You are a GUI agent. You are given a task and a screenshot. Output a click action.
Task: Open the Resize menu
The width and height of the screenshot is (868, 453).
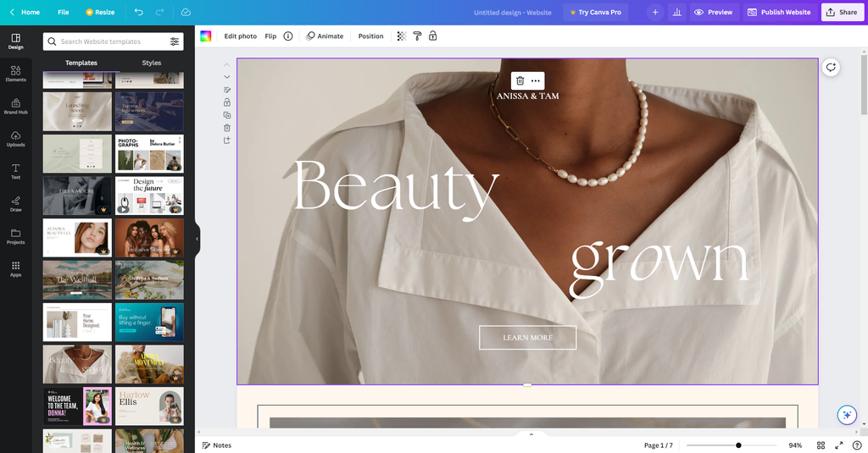pos(100,12)
